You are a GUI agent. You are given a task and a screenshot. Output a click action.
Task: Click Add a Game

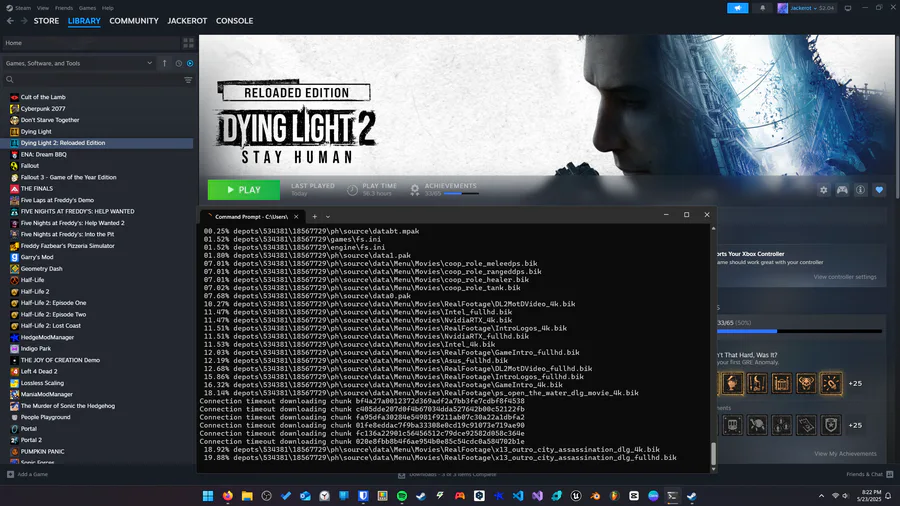[27, 474]
